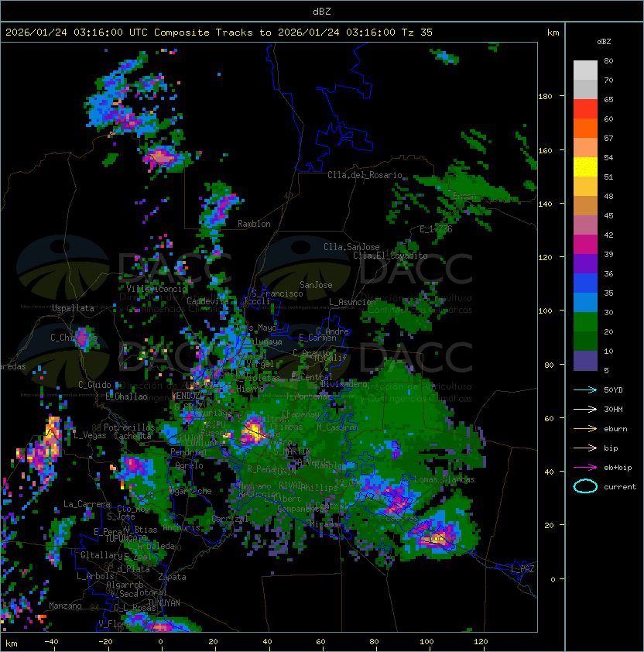Viewport: 644px width, 652px height.
Task: Click the cyan 50YD arrow legend icon
Action: click(585, 389)
